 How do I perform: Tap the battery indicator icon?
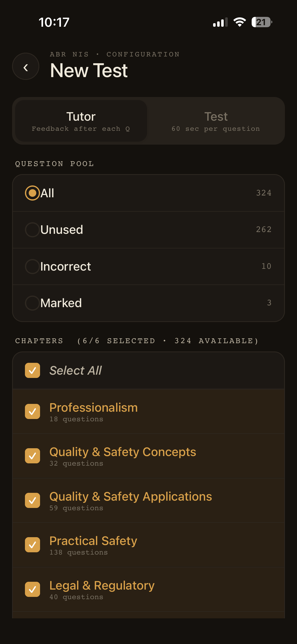pyautogui.click(x=261, y=22)
